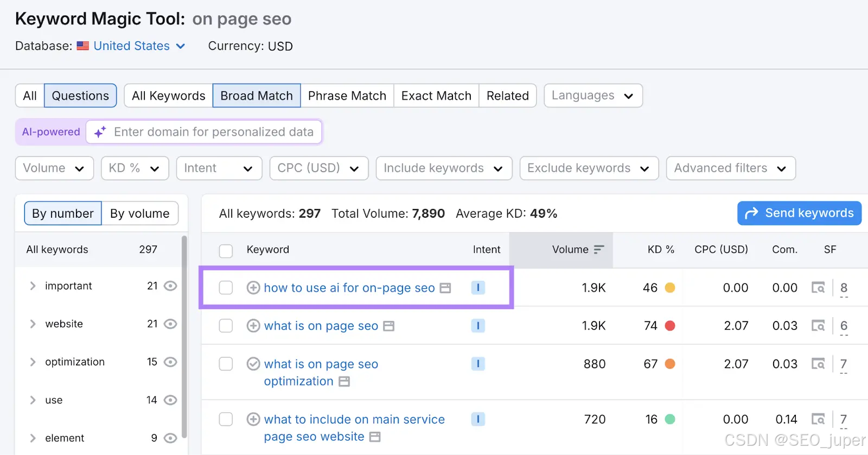
Task: Toggle eye icon for 'website' group
Action: (x=170, y=324)
